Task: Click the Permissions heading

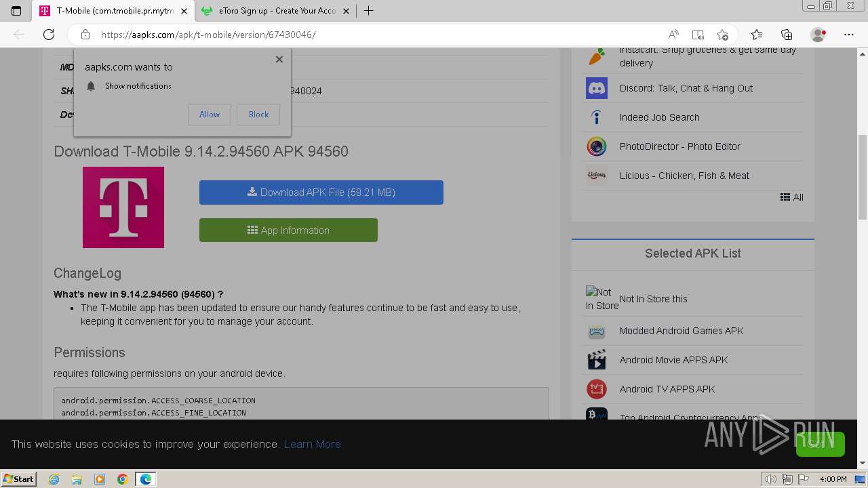Action: point(90,352)
